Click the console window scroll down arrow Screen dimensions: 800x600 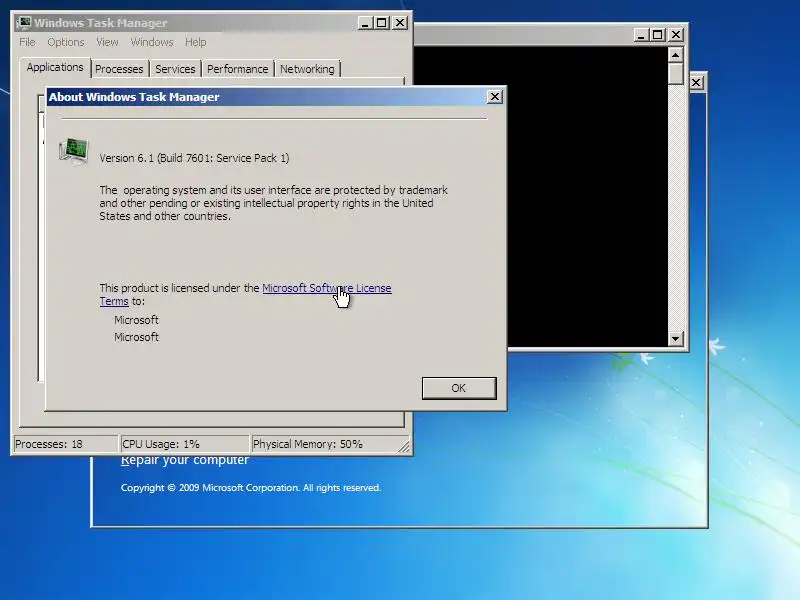point(676,338)
